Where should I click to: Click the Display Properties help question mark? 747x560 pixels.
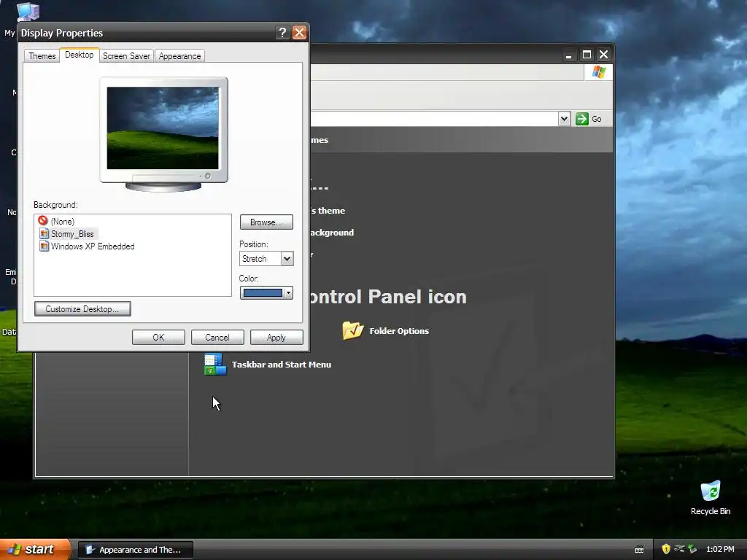pyautogui.click(x=282, y=32)
